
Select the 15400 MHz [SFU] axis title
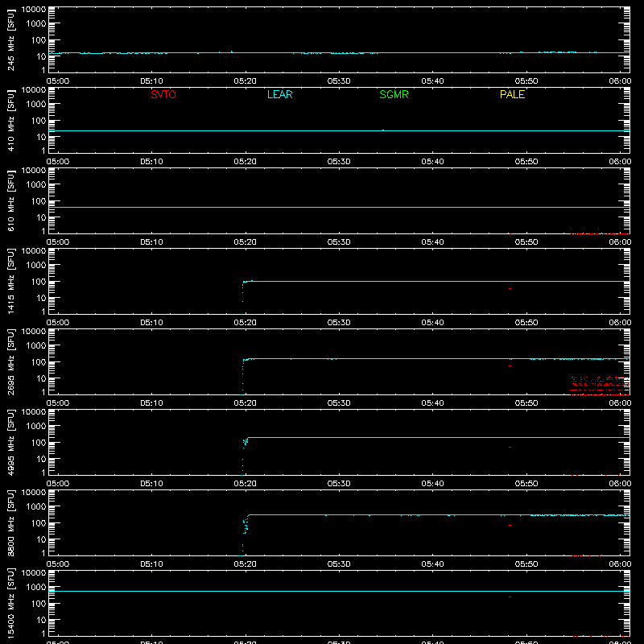pos(11,603)
